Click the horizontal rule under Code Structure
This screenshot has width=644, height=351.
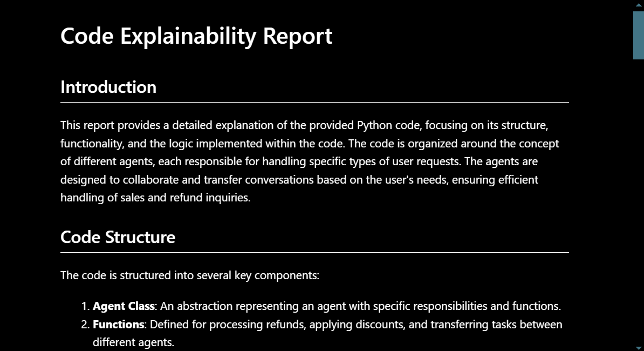(x=314, y=252)
